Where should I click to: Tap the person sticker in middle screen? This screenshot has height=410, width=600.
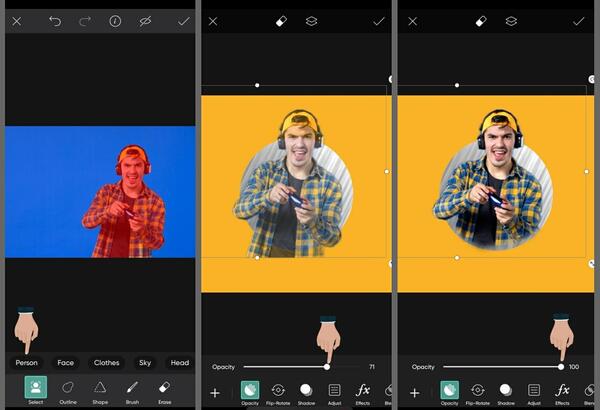click(x=293, y=184)
